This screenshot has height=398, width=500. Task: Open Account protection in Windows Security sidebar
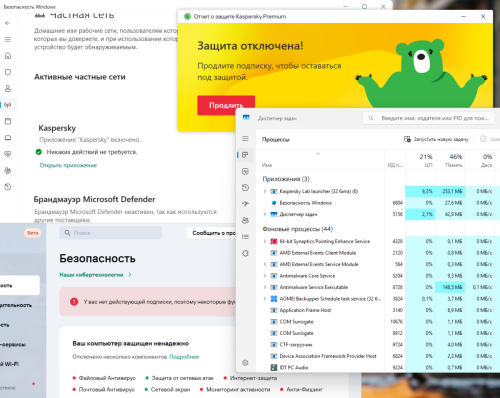8,89
